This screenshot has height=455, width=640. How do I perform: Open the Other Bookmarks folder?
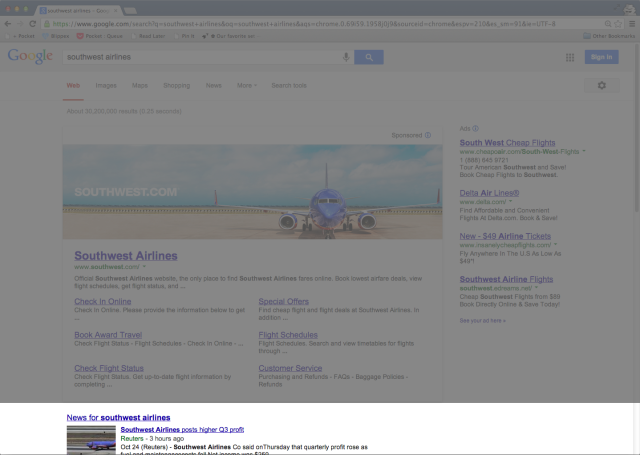[609, 36]
